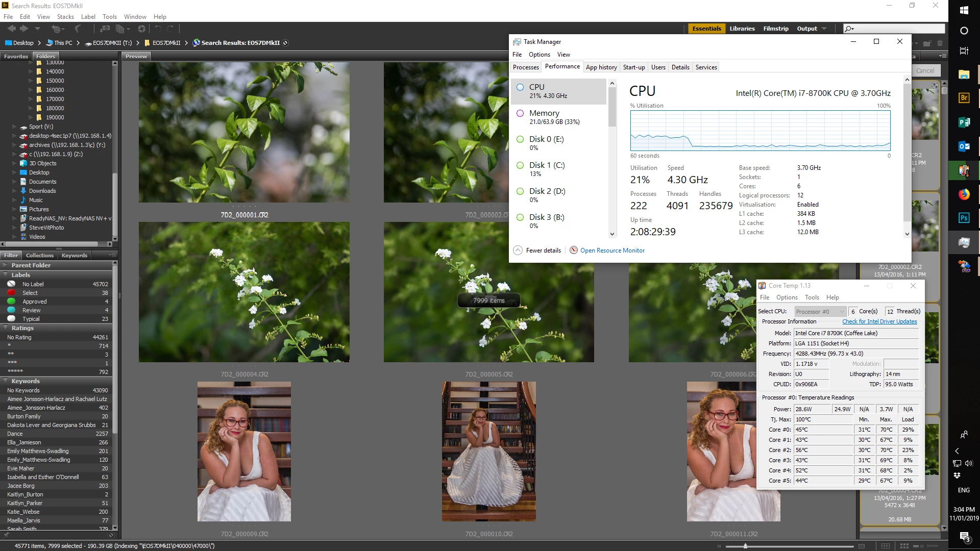Click the Get Photos from Camera icon
This screenshot has height=551, width=980.
click(x=105, y=29)
